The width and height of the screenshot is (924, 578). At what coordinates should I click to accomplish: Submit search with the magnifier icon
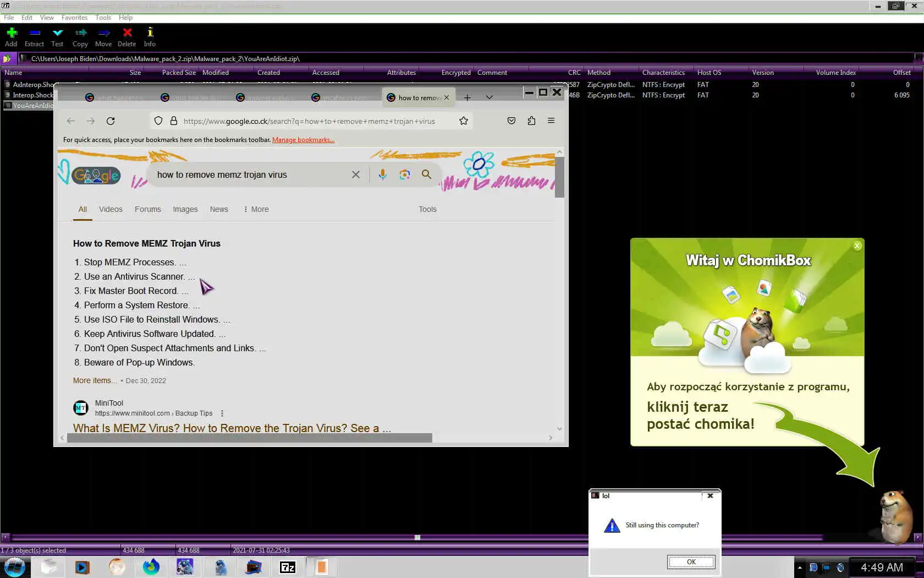[426, 175]
